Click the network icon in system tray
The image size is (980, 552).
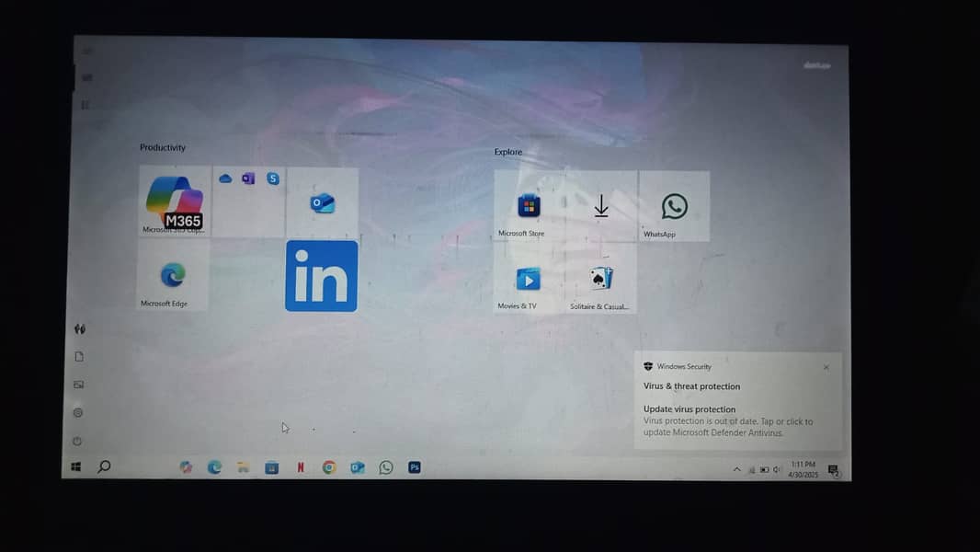click(x=752, y=470)
